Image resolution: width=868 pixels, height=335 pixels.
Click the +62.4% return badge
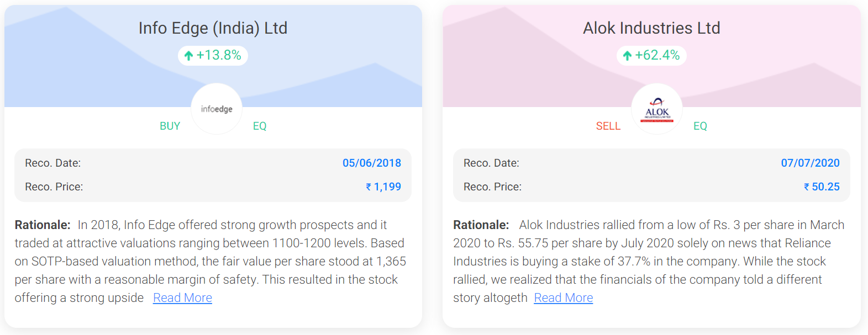(x=651, y=56)
